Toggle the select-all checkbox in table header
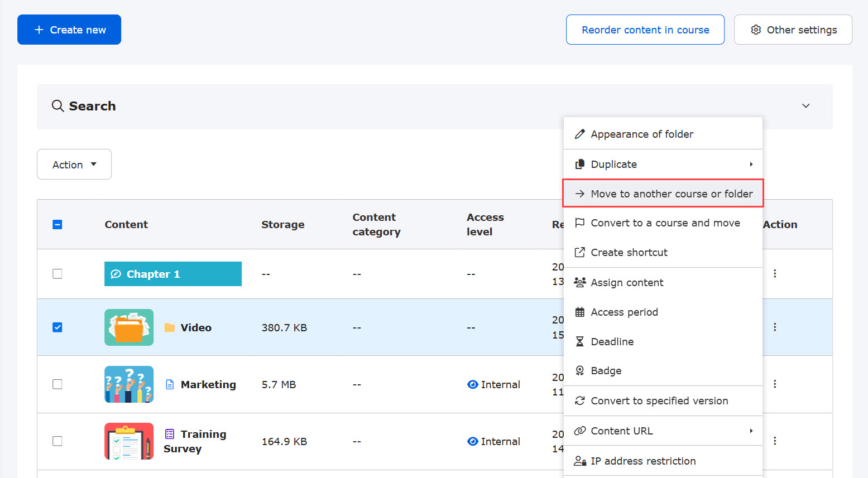 (x=57, y=225)
